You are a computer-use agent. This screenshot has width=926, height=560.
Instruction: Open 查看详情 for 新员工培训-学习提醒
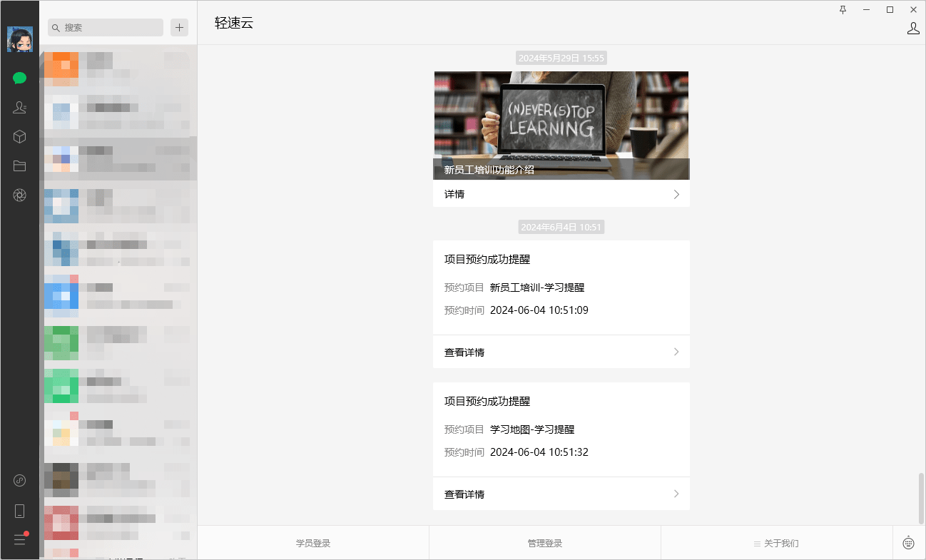tap(561, 352)
